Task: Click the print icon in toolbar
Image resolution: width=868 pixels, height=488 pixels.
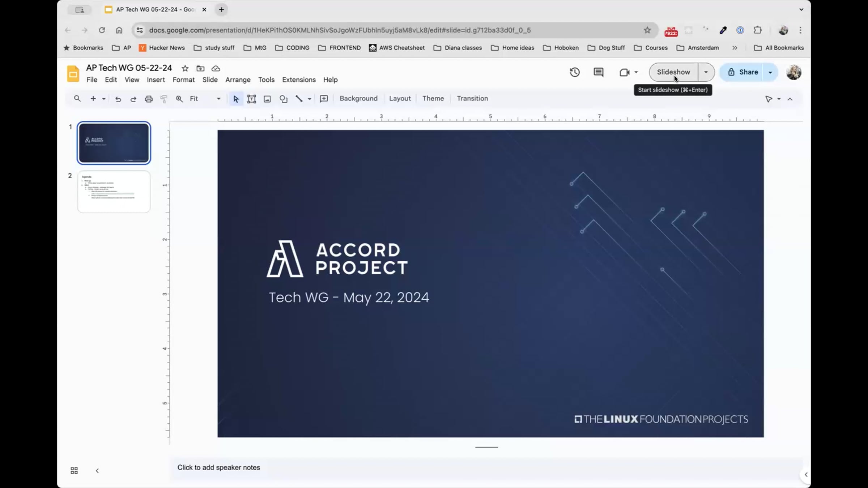Action: coord(149,99)
